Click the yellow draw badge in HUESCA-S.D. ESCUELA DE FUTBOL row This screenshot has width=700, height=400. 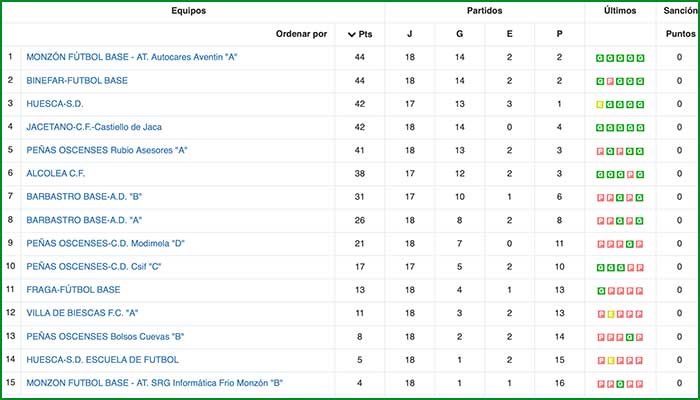[610, 360]
